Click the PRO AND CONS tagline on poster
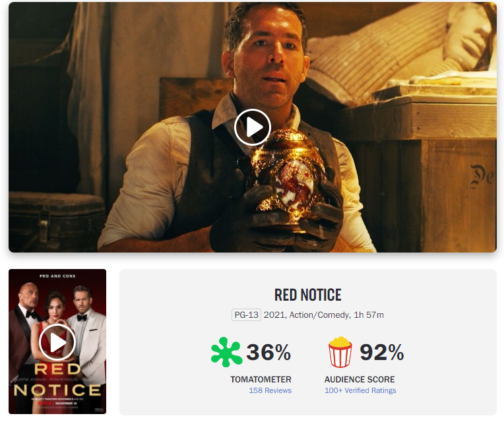 [57, 276]
